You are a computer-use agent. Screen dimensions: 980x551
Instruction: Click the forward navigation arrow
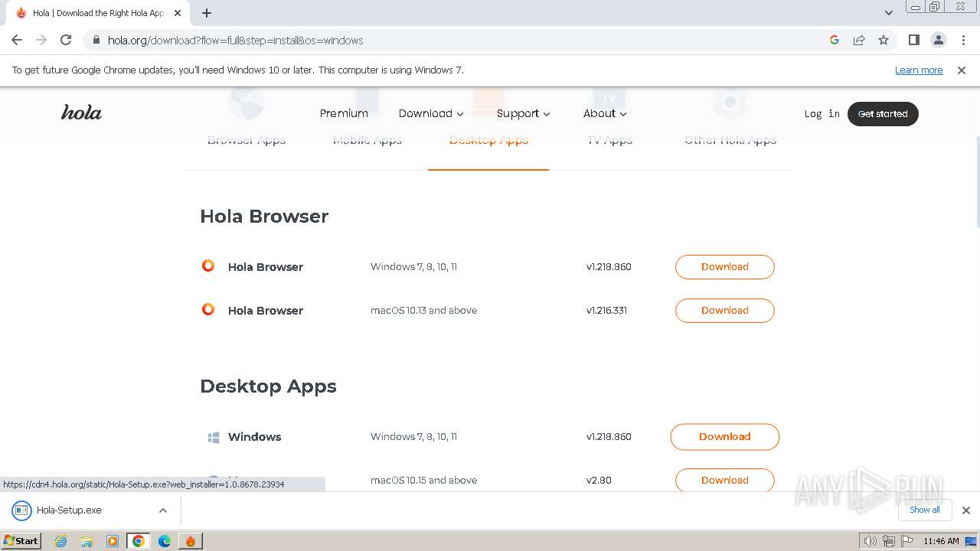point(41,41)
